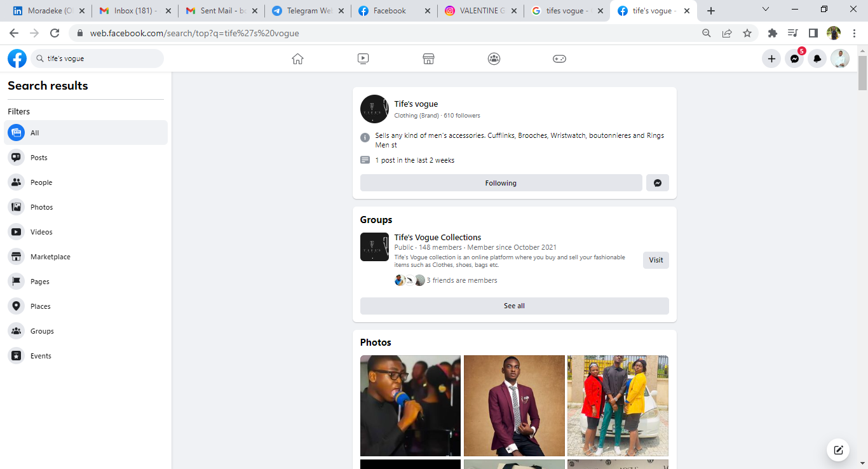Switch to the Inbox (181) Gmail tab
The width and height of the screenshot is (868, 469).
[x=135, y=11]
